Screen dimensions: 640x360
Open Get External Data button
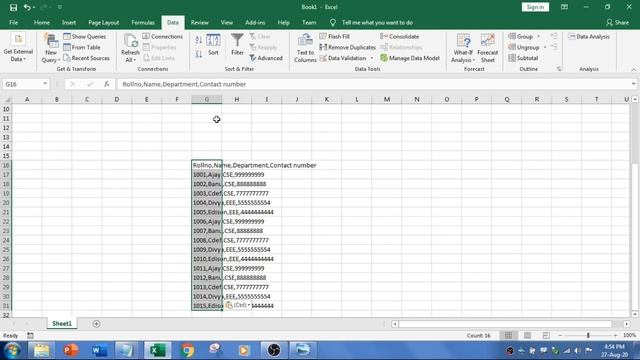[18, 48]
